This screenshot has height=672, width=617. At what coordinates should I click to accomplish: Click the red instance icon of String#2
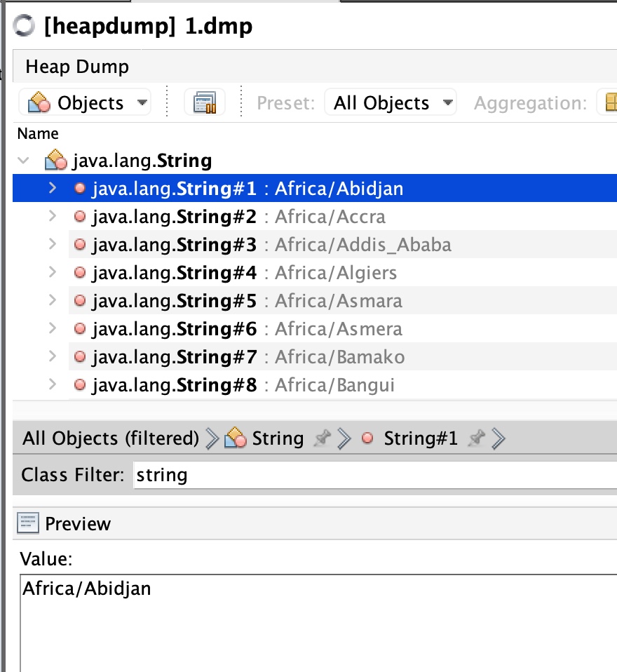pyautogui.click(x=80, y=217)
